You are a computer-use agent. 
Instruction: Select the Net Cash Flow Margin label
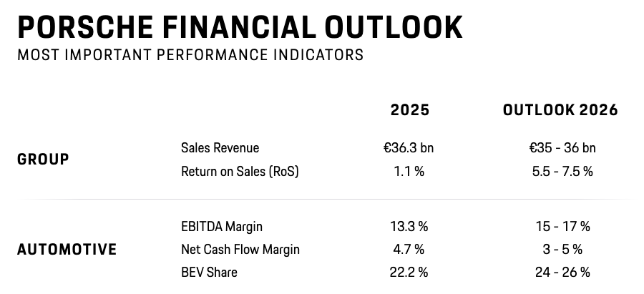tap(240, 250)
